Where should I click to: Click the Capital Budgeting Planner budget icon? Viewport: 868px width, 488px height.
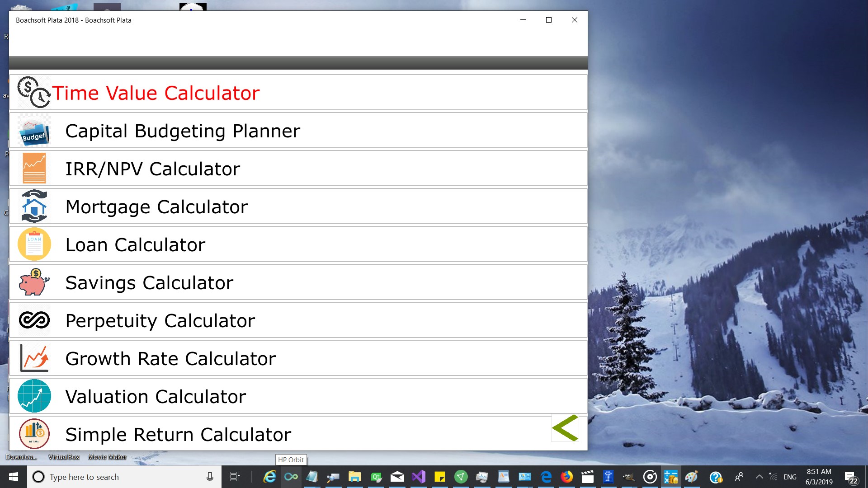pyautogui.click(x=34, y=131)
